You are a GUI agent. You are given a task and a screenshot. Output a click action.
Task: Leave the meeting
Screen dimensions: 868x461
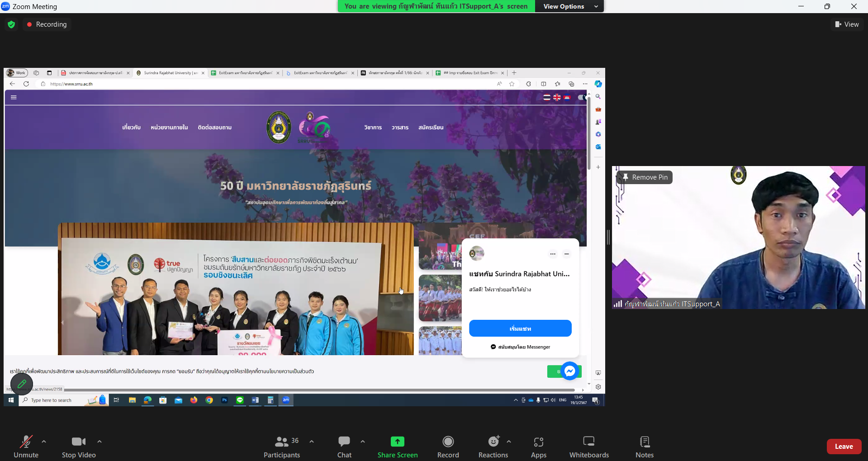pos(844,447)
